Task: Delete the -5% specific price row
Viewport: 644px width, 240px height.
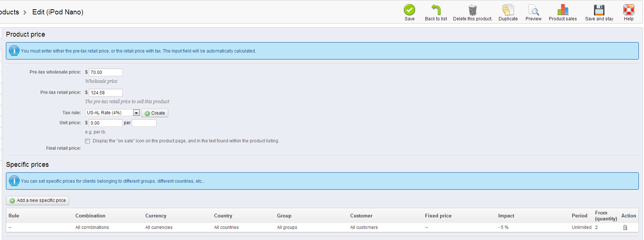Action: (625, 227)
